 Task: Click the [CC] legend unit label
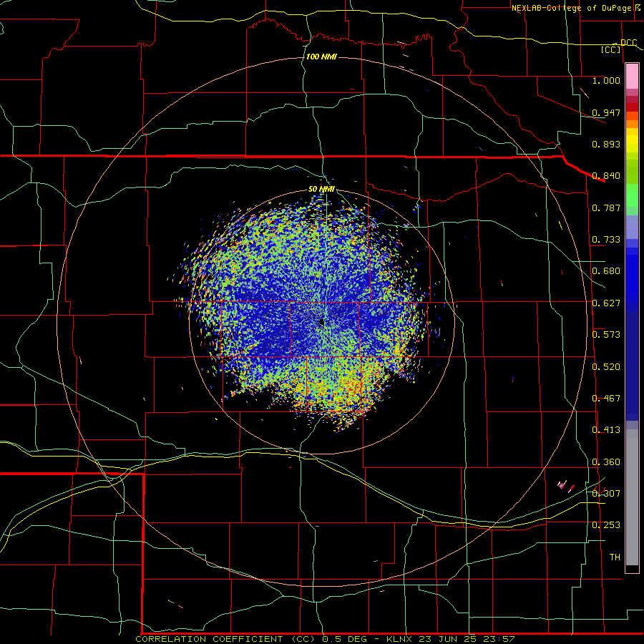[611, 49]
